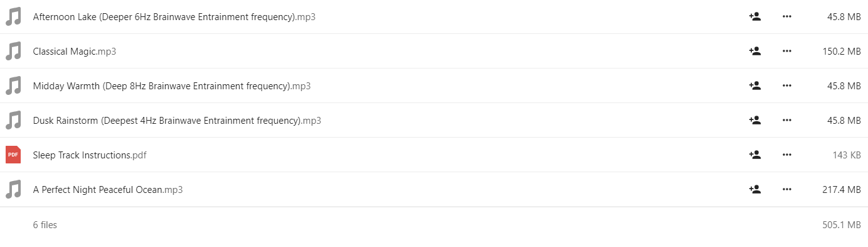Open Afternoon Lake 6Hz Brainwave file name
Screen dimensions: 868x247
point(174,17)
